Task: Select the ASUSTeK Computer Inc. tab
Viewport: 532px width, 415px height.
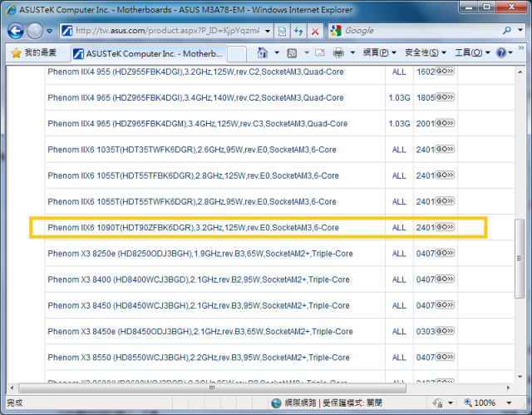Action: click(149, 53)
